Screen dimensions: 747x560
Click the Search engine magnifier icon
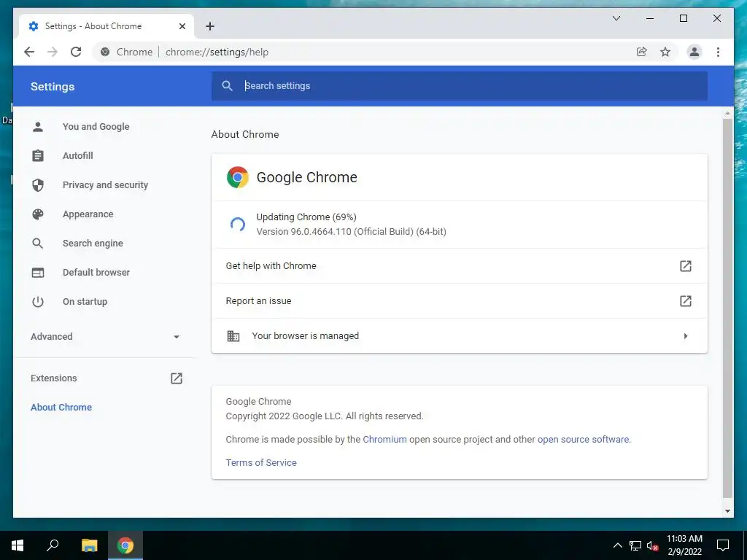click(x=38, y=244)
